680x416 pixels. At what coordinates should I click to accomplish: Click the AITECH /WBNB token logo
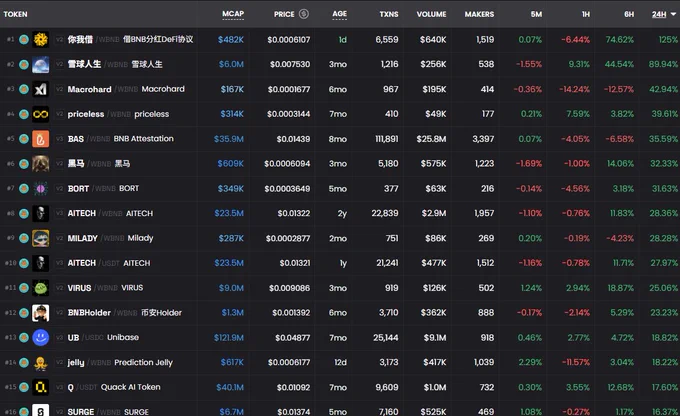tap(40, 213)
